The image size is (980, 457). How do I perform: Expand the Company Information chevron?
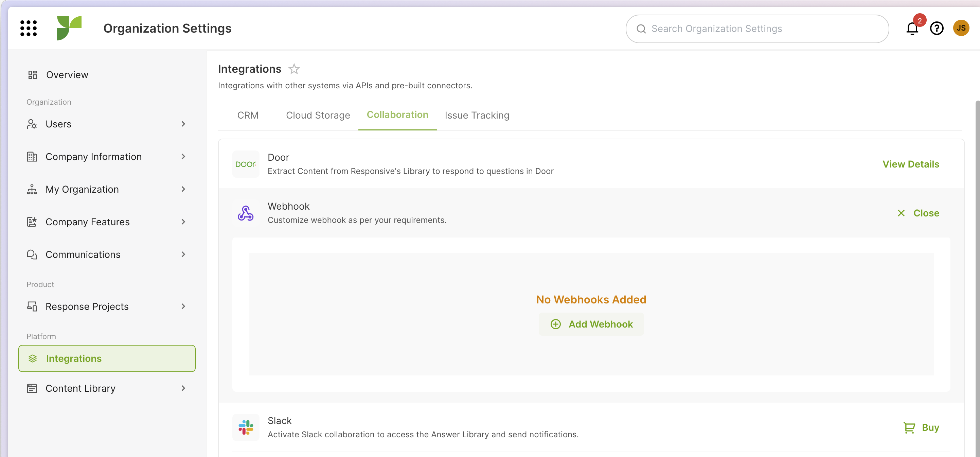point(183,157)
